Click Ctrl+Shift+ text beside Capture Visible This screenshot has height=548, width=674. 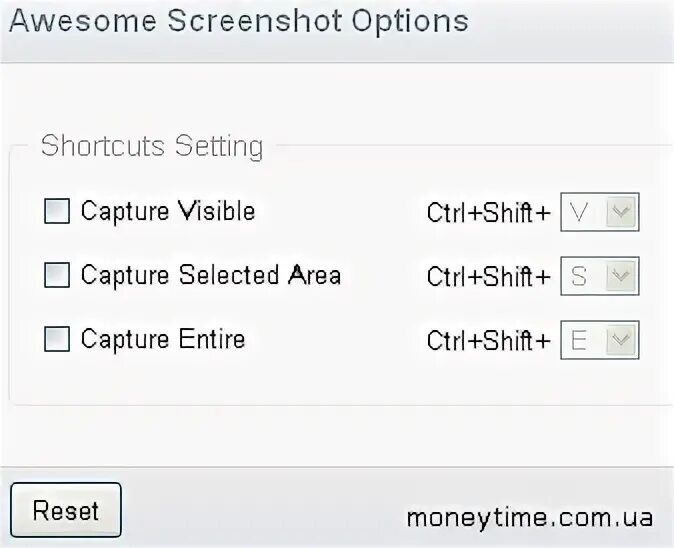coord(488,213)
